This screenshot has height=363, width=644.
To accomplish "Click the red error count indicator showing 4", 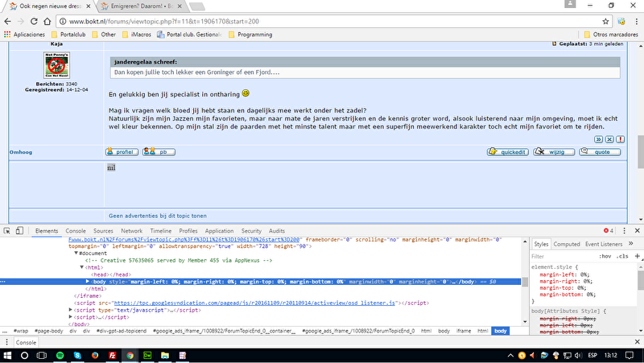I will (609, 231).
